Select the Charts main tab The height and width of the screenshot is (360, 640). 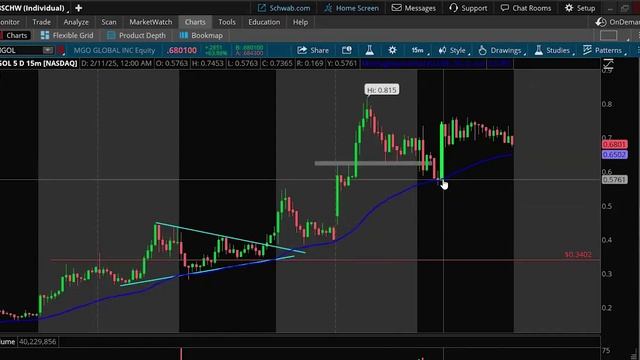pos(195,22)
